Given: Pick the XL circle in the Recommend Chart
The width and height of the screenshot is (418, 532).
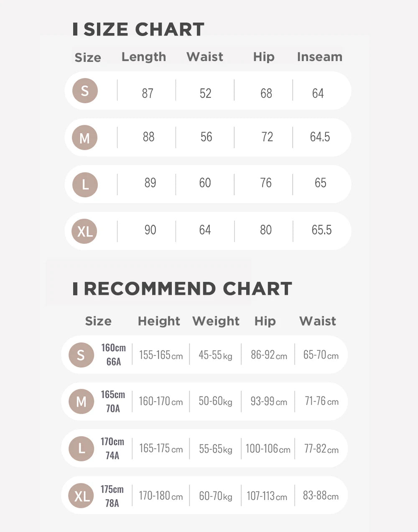Looking at the screenshot, I should [x=81, y=496].
